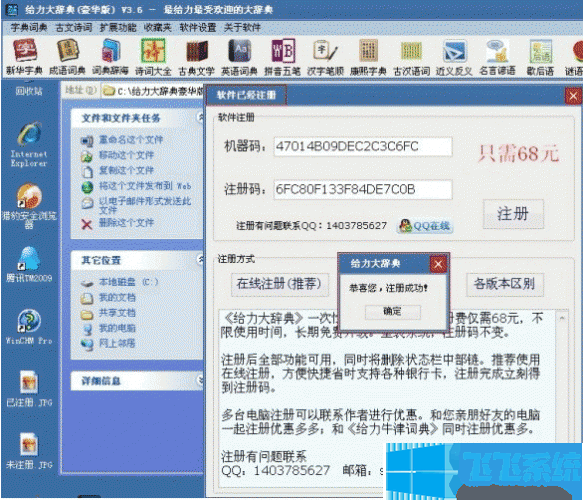Click the 机器码 input field

[x=363, y=146]
